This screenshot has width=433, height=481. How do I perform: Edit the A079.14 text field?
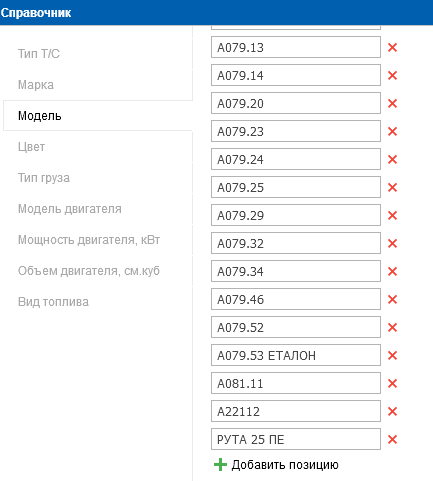point(296,75)
